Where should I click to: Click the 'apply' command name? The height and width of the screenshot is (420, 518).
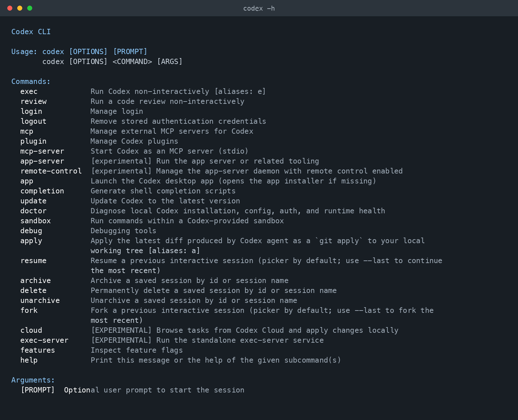[x=31, y=241]
